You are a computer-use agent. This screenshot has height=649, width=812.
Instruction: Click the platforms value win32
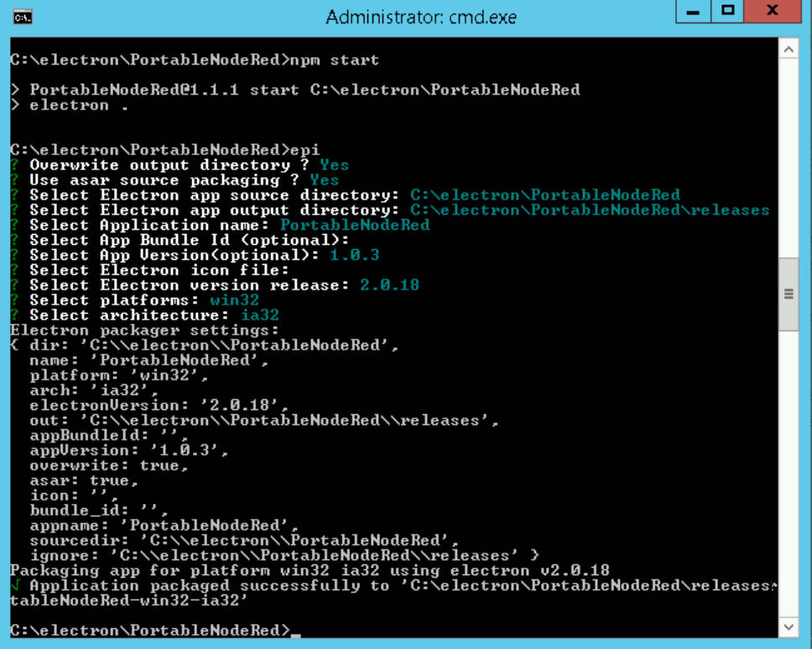234,301
